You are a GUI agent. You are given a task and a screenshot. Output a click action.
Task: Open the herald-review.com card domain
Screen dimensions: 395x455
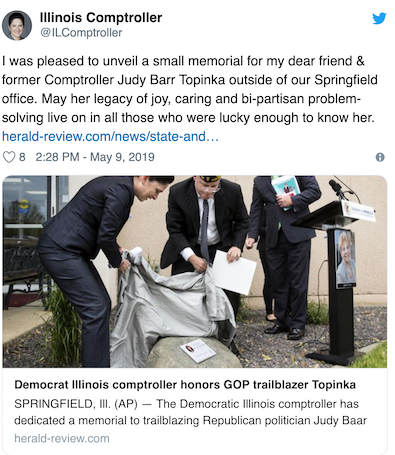click(62, 438)
